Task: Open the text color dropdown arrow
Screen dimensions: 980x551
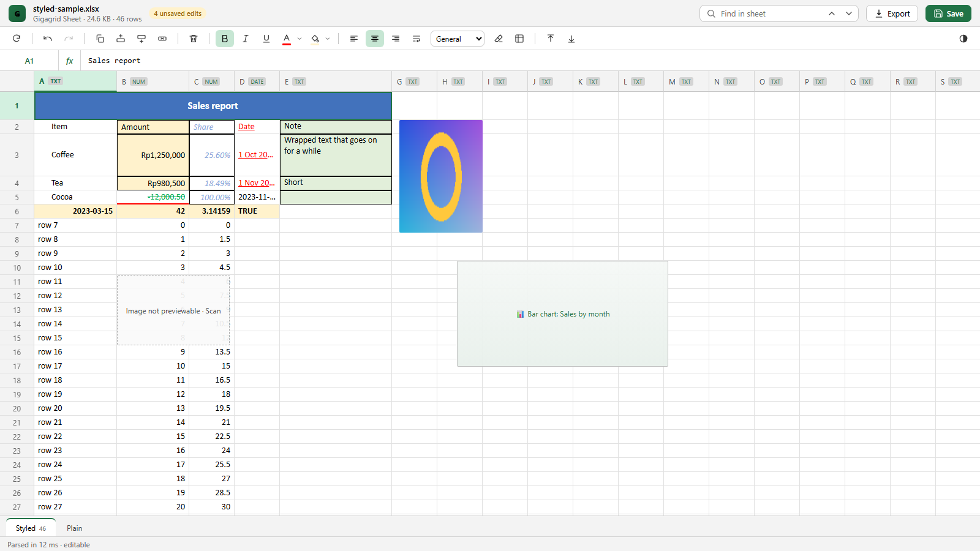Action: pyautogui.click(x=300, y=39)
